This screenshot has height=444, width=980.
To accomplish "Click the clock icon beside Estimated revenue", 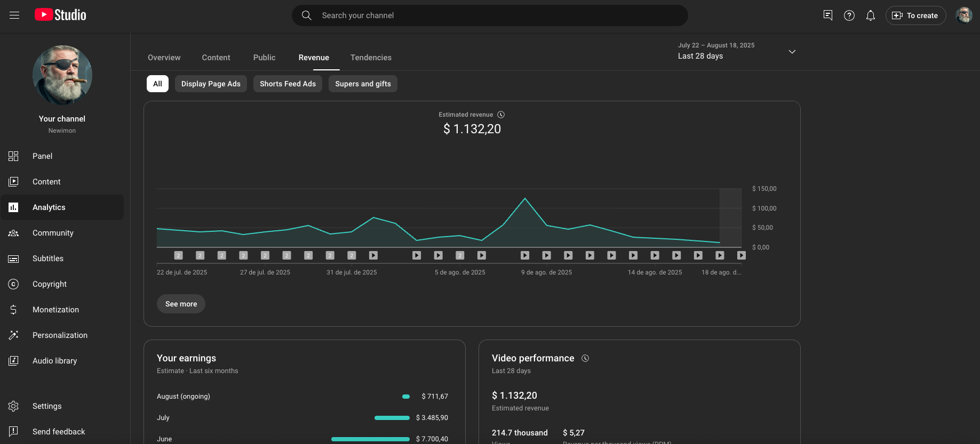I will click(501, 115).
